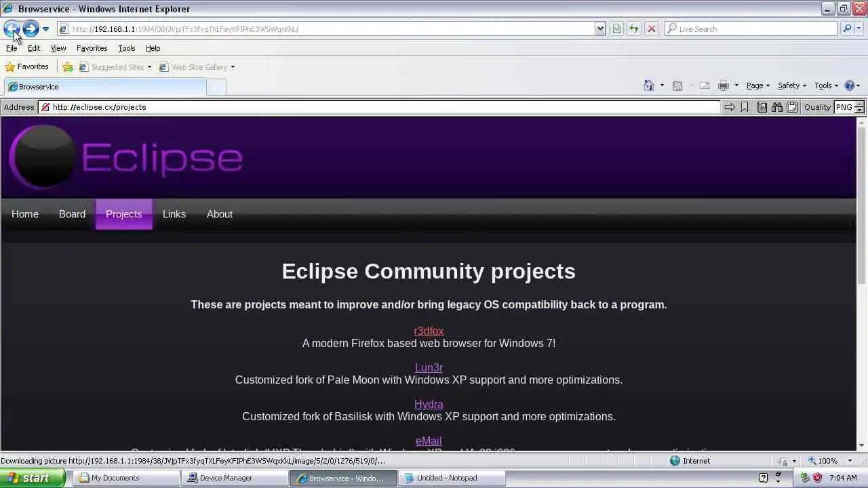This screenshot has height=488, width=868.
Task: Open the search provider dropdown arrow
Action: (x=859, y=28)
